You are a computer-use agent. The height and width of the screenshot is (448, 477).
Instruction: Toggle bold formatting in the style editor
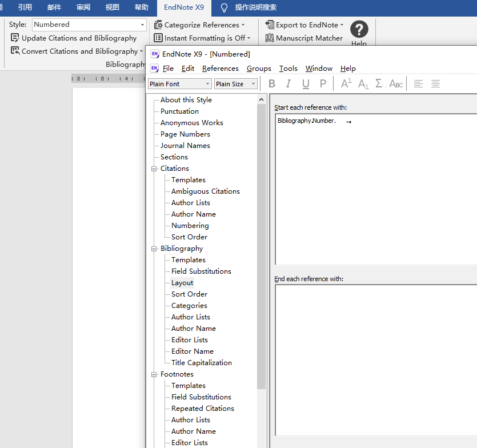[272, 83]
